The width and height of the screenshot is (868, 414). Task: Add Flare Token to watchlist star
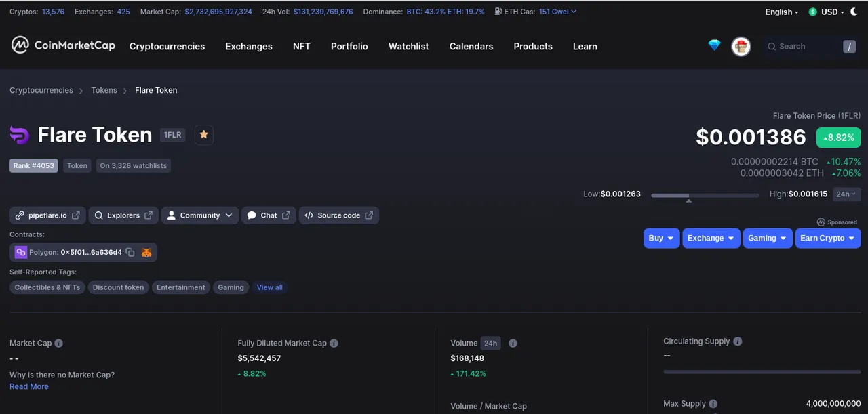tap(203, 135)
